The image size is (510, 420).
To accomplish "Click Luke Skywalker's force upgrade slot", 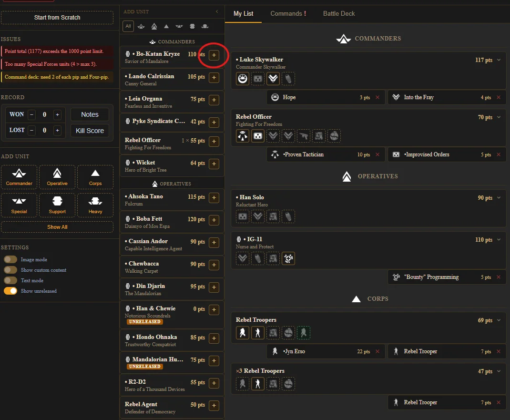I will point(242,78).
